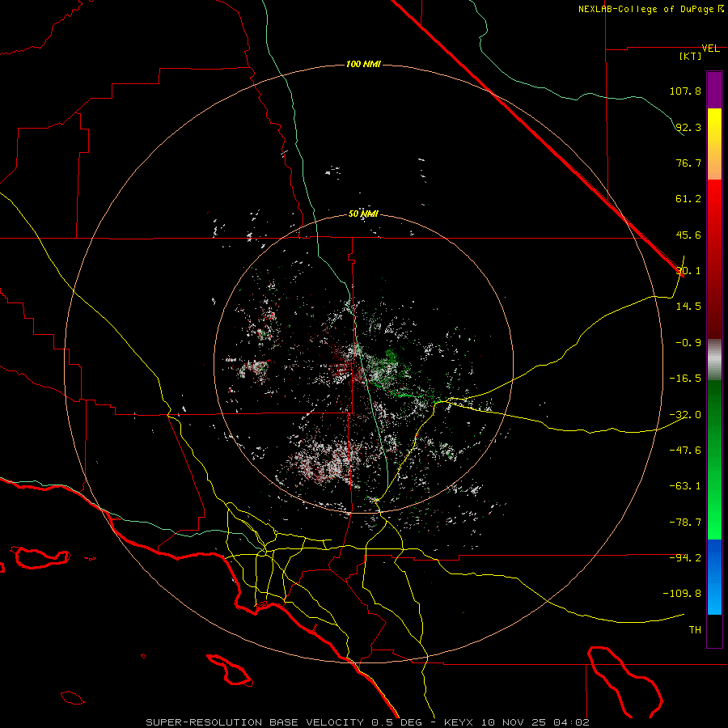Click the TH legend label

pyautogui.click(x=695, y=630)
